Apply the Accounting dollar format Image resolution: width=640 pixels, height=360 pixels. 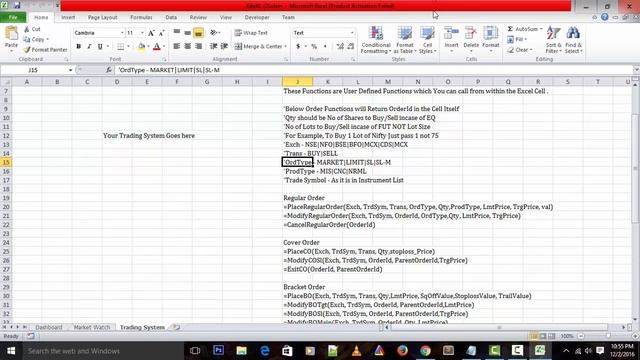coord(298,47)
